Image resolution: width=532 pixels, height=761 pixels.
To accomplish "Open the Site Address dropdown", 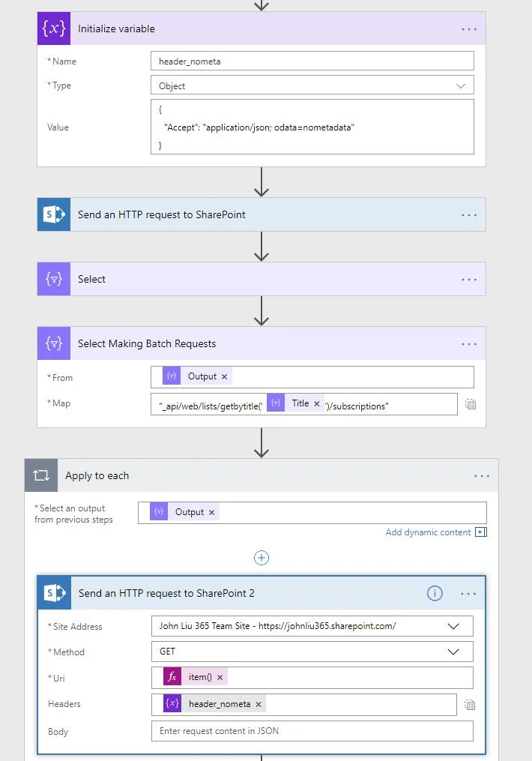I will pyautogui.click(x=312, y=626).
